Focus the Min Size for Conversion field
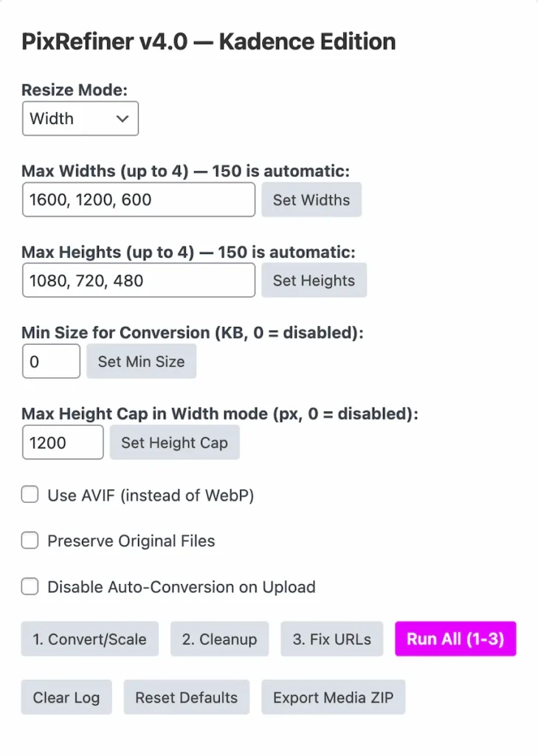Viewport: 538px width, 756px height. pos(51,362)
